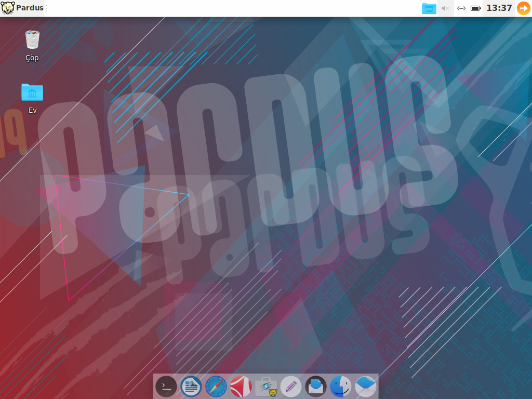Click the show desktop folder icon in panel
The height and width of the screenshot is (399, 532).
pyautogui.click(x=429, y=8)
